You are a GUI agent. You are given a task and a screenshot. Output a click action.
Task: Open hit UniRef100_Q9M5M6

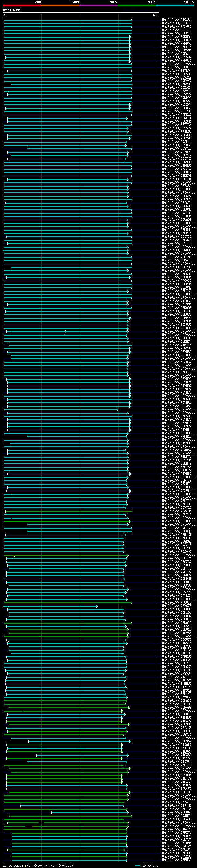pyautogui.click(x=177, y=50)
